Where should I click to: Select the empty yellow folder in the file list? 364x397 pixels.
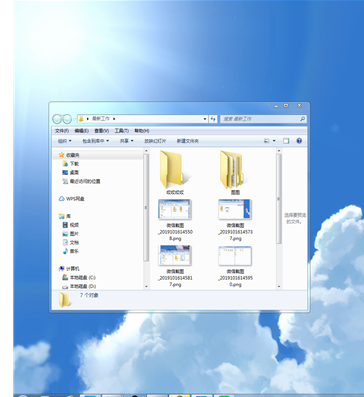click(x=175, y=173)
